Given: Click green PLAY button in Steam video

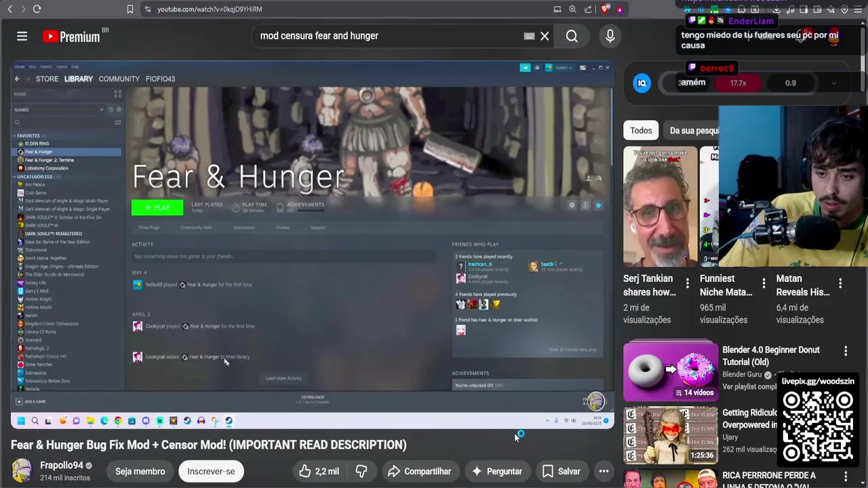Looking at the screenshot, I should click(157, 207).
